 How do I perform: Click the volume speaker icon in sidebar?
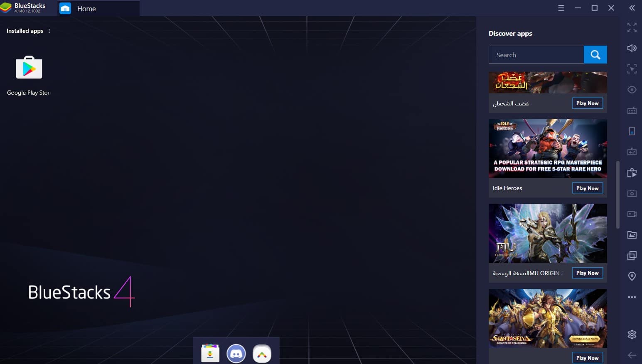click(632, 48)
